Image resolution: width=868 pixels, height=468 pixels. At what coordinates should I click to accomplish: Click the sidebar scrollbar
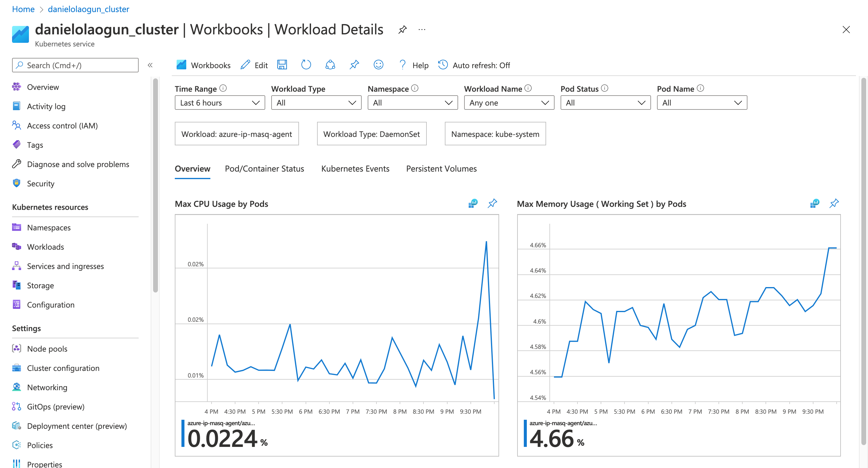coord(155,185)
